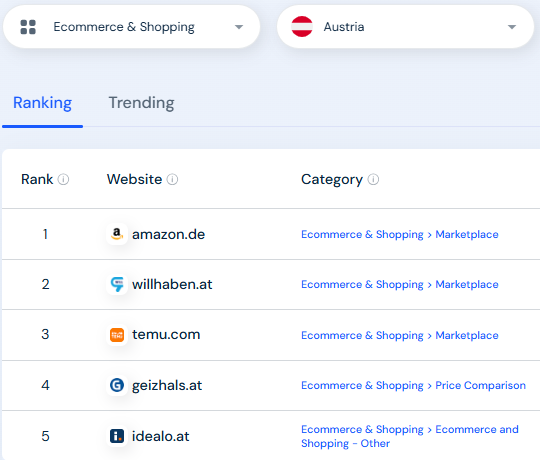This screenshot has height=460, width=540.
Task: Expand country list using Austria dropdown arrow
Action: pyautogui.click(x=512, y=27)
